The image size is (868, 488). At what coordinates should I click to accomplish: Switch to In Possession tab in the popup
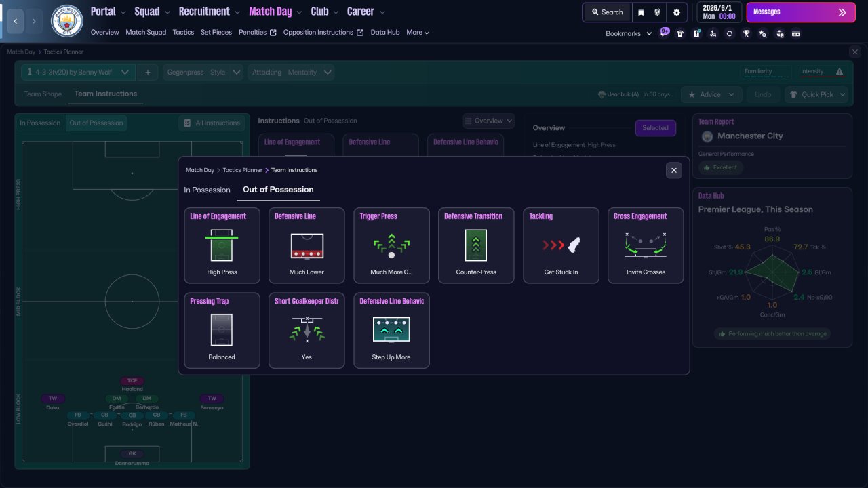(208, 190)
